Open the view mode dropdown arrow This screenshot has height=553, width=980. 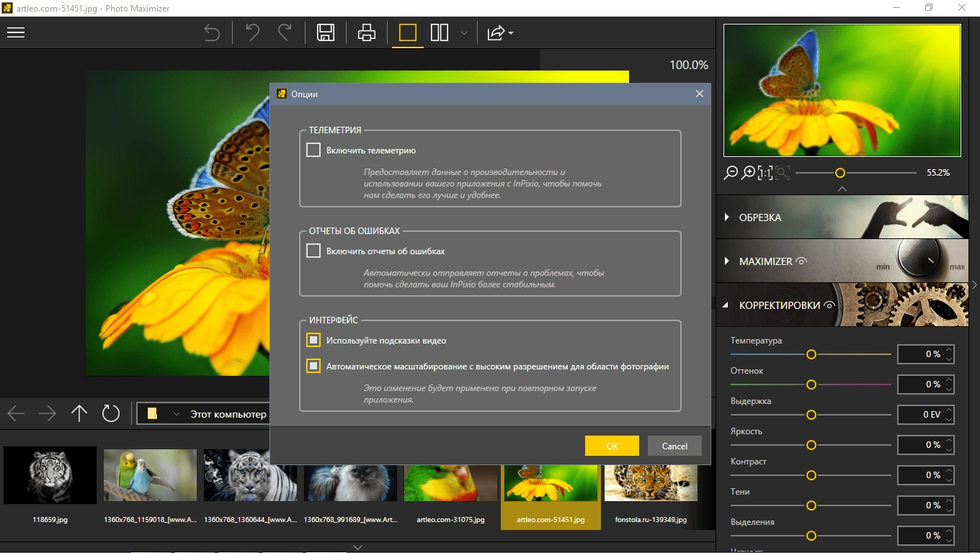pos(464,33)
